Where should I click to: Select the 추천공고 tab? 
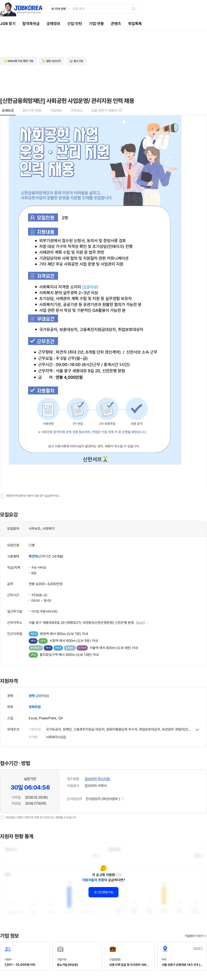tap(77, 110)
